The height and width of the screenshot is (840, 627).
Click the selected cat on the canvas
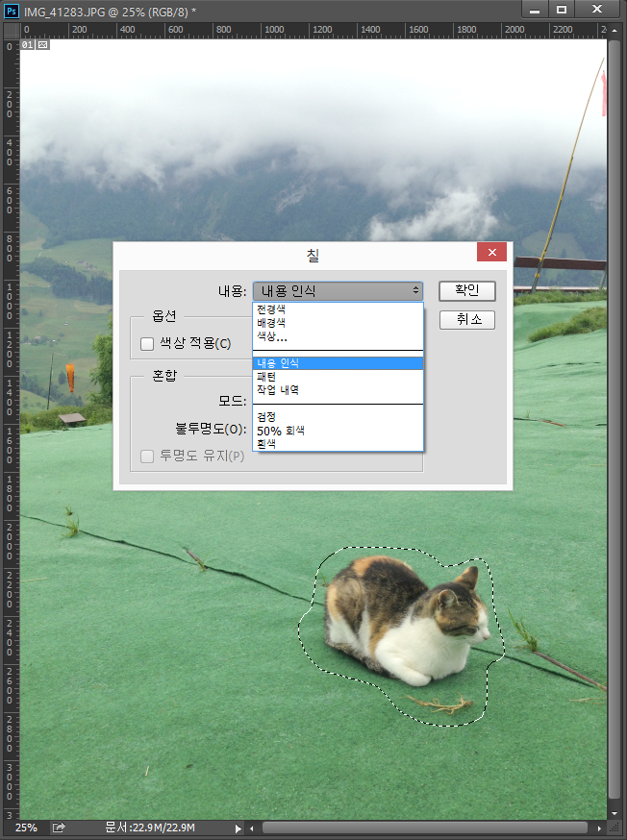pyautogui.click(x=408, y=622)
